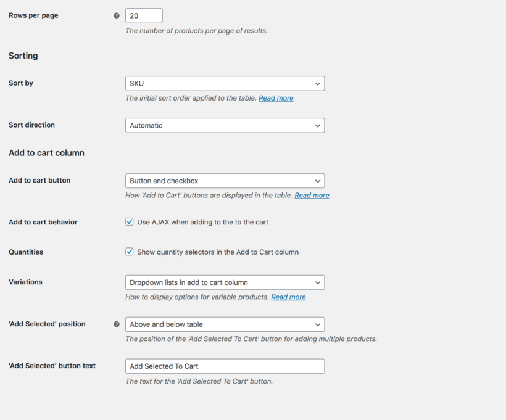This screenshot has width=506, height=420.
Task: Disable the Use AJAX add to cart checkbox
Action: point(130,222)
